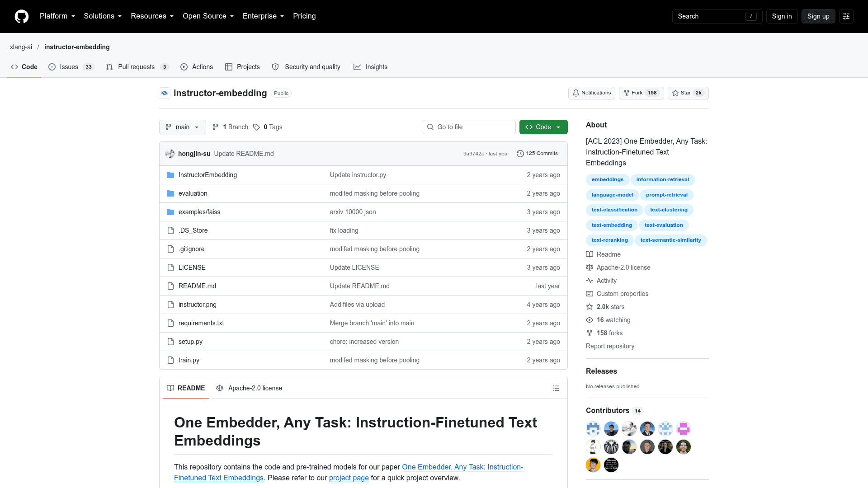Open the Apache-2.0 license link in About
Viewport: 868px width, 488px height.
tap(618, 267)
